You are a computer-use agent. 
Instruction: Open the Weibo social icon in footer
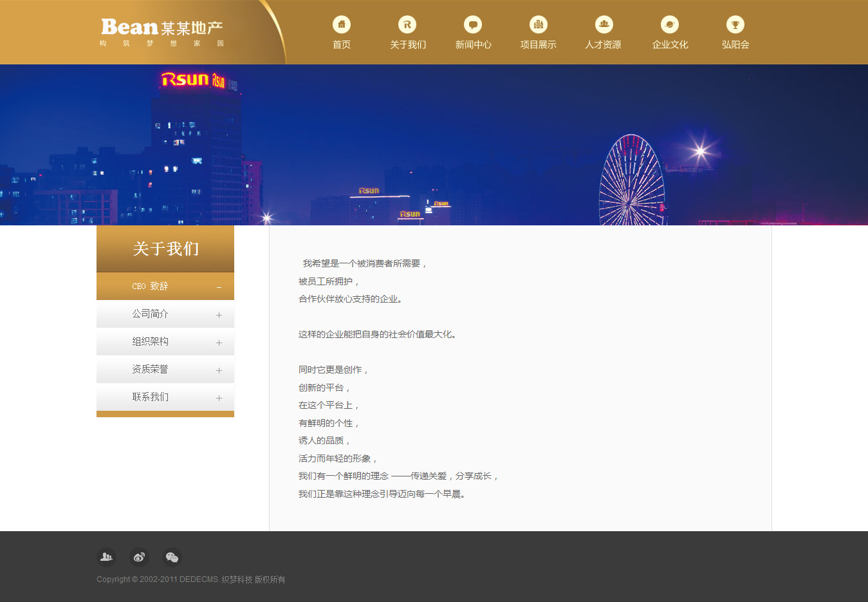[139, 557]
